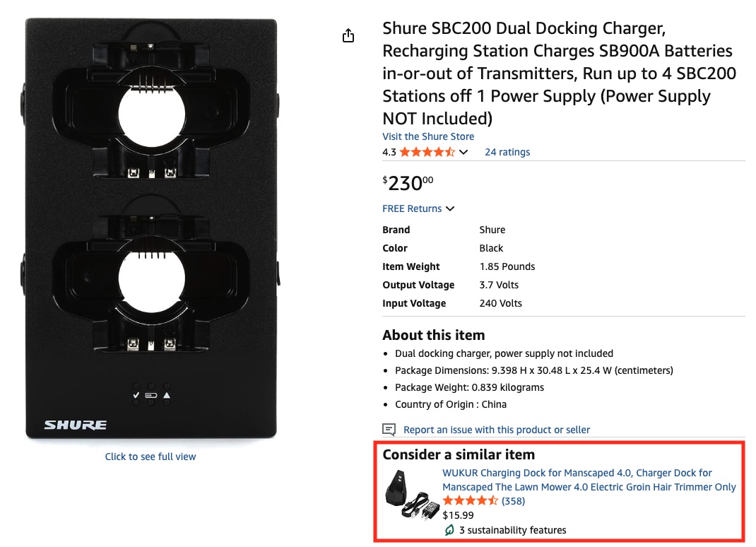The width and height of the screenshot is (756, 547).
Task: Click the Shure charger's orange star rating
Action: pyautogui.click(x=427, y=152)
